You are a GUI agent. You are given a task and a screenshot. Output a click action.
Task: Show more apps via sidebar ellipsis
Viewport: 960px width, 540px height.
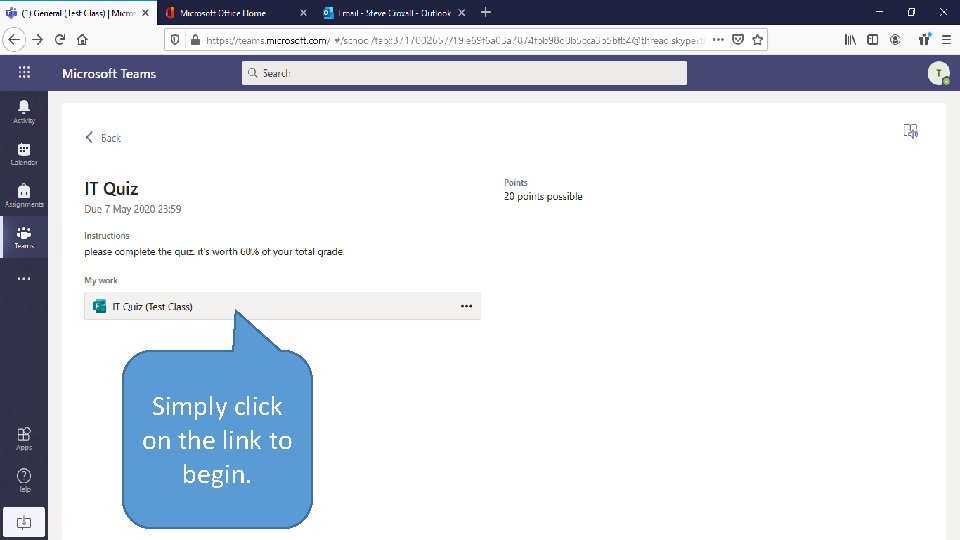(x=24, y=279)
